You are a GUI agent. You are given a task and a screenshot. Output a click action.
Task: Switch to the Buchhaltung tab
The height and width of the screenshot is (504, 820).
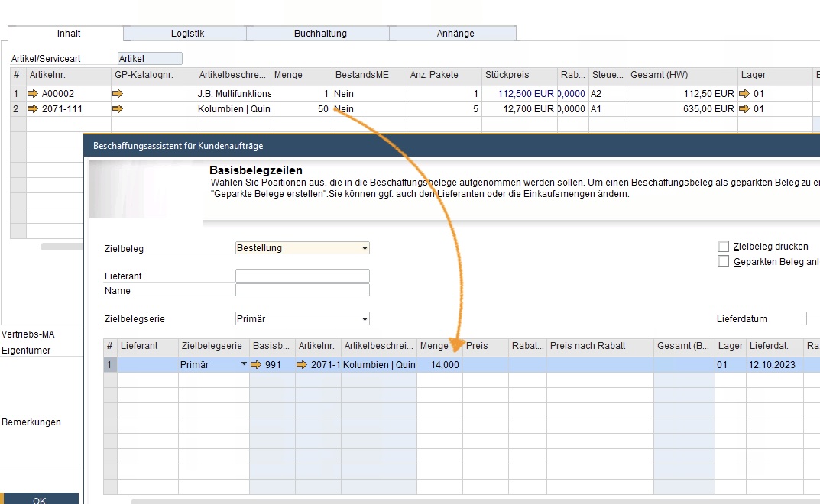(320, 34)
